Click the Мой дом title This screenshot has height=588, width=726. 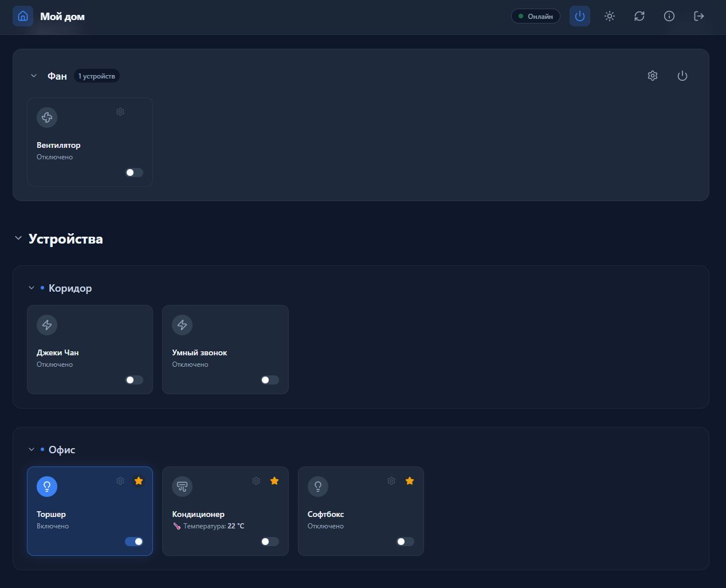pos(62,17)
